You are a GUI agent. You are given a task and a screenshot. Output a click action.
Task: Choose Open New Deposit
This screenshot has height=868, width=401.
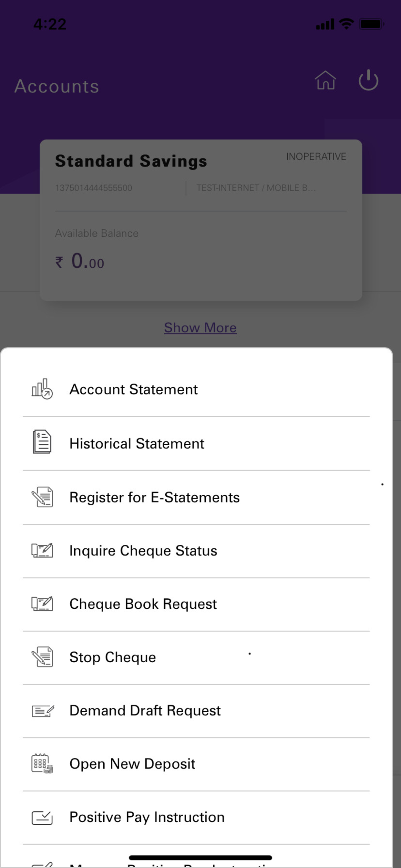[196, 764]
